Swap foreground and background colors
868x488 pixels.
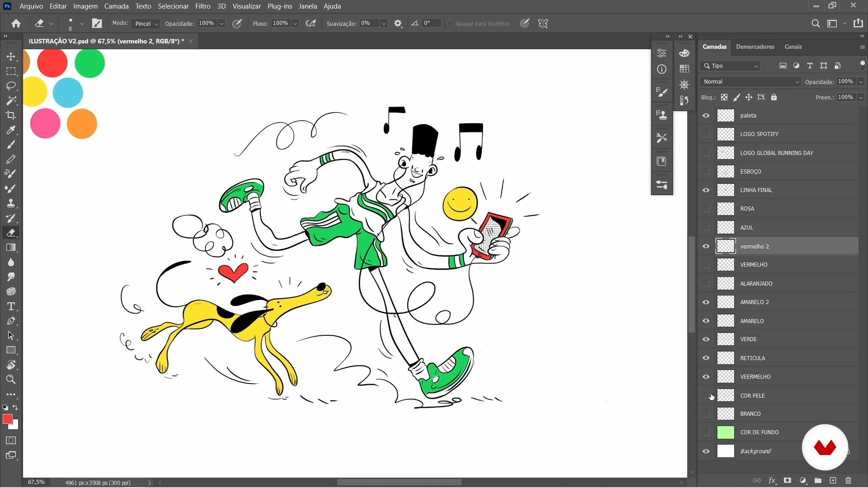(x=15, y=408)
